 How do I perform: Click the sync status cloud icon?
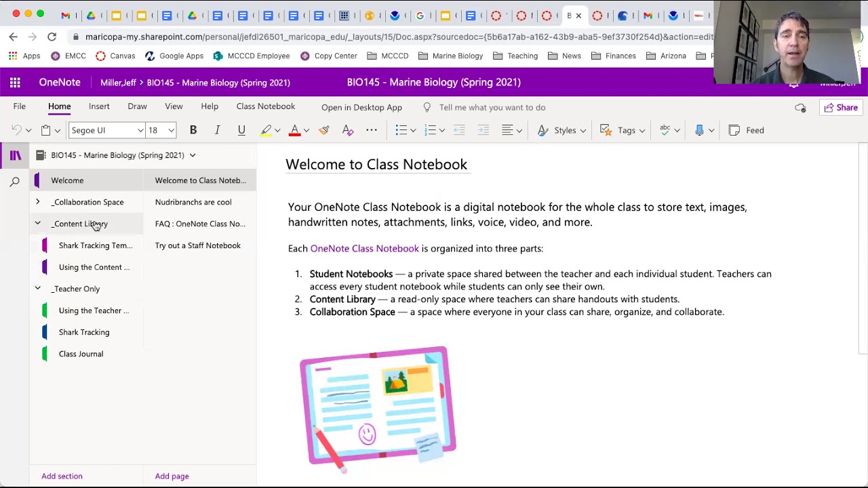click(x=800, y=108)
